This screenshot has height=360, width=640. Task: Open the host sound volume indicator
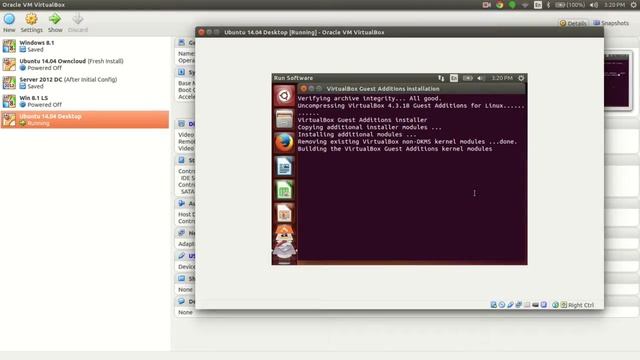pos(594,5)
